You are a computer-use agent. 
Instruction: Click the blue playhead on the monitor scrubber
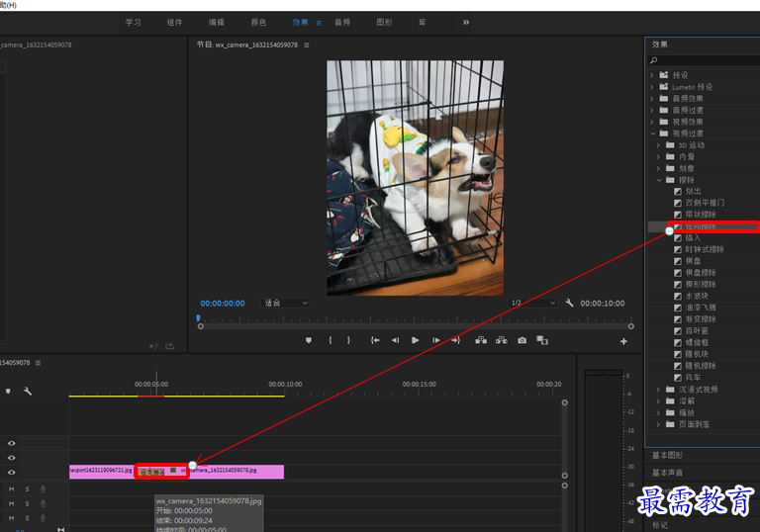[198, 318]
